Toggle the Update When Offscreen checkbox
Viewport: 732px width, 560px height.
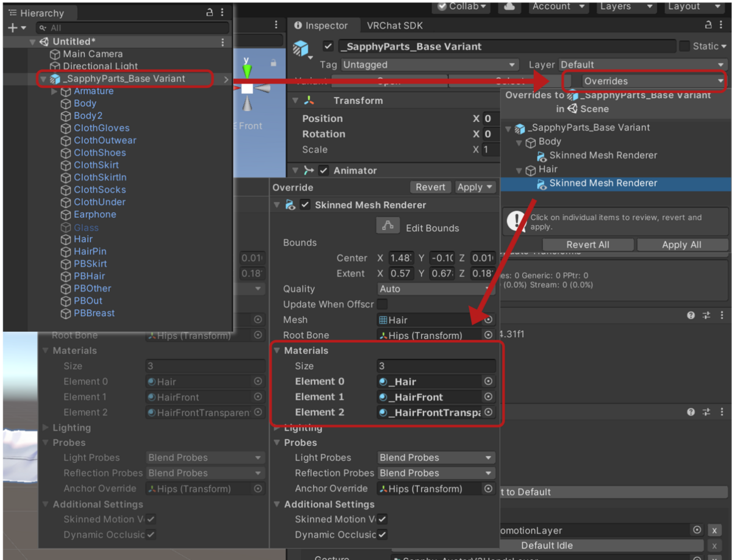[382, 304]
